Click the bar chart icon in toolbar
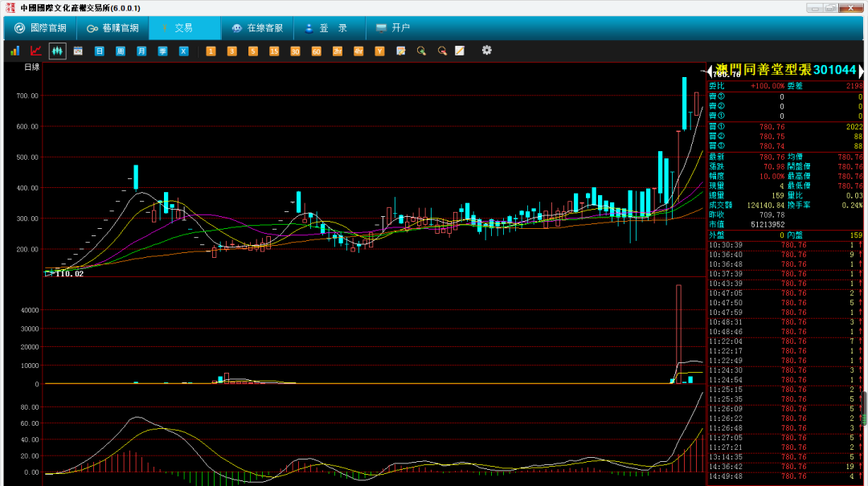 [x=15, y=51]
